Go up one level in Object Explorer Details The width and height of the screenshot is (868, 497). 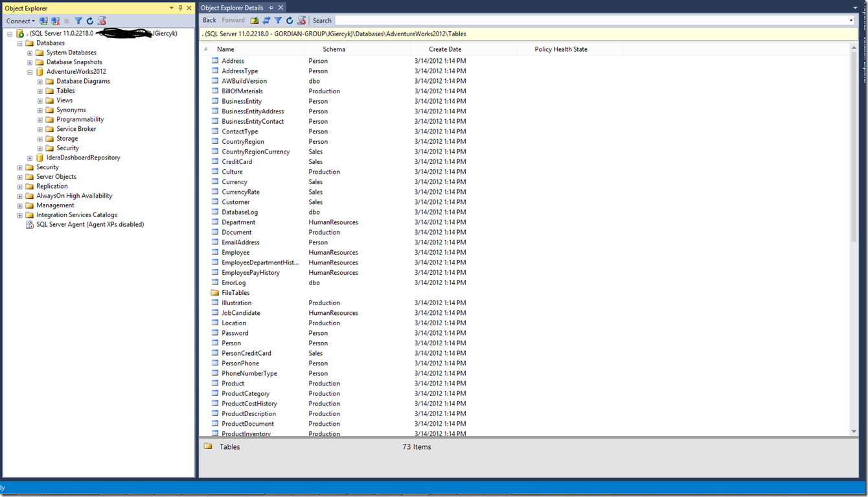[255, 21]
